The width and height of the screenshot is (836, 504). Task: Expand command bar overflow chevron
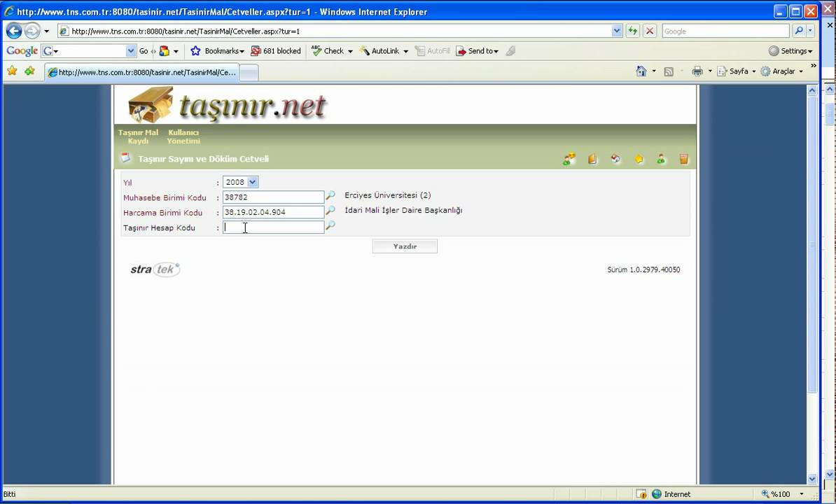coord(813,66)
